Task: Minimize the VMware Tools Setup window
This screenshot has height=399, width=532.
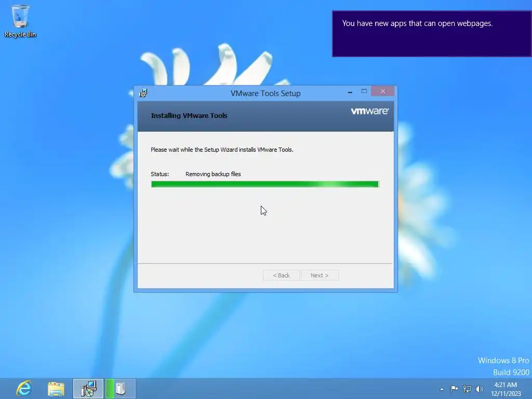Action: [350, 91]
